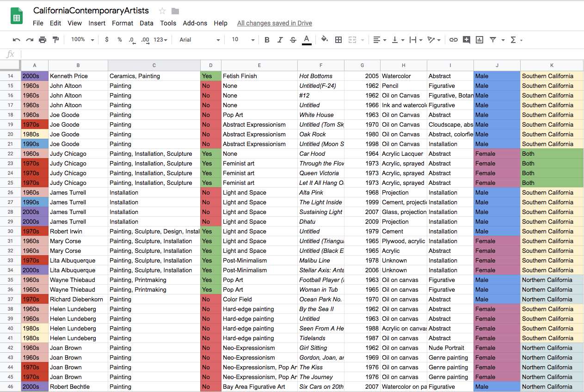Image resolution: width=584 pixels, height=392 pixels.
Task: Click the Merge cells icon
Action: point(352,40)
